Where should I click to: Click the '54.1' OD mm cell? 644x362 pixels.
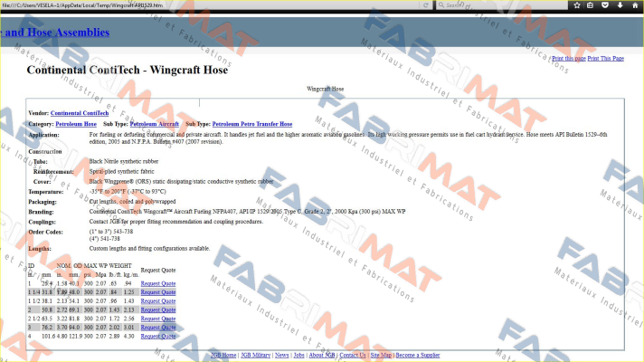point(74,301)
